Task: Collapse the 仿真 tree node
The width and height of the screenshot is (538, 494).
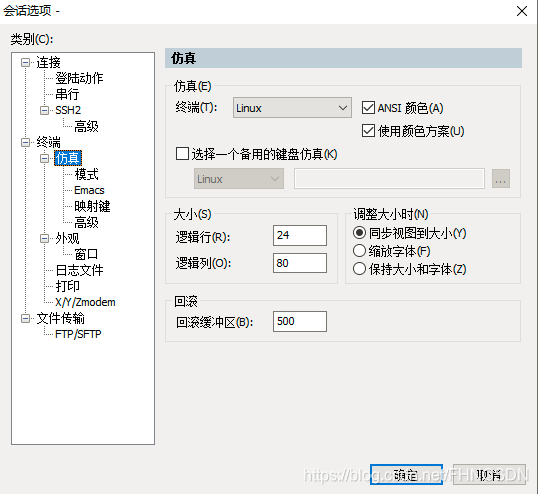Action: [x=44, y=158]
